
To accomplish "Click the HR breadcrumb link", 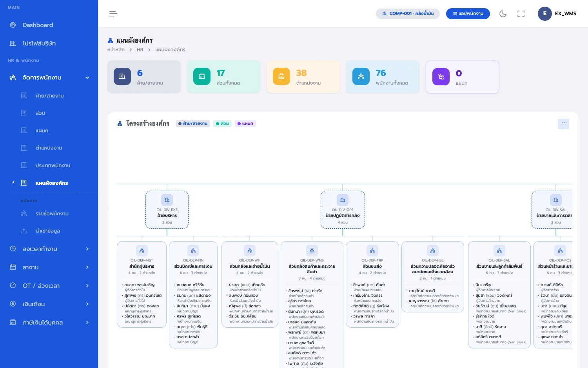I will pyautogui.click(x=140, y=50).
